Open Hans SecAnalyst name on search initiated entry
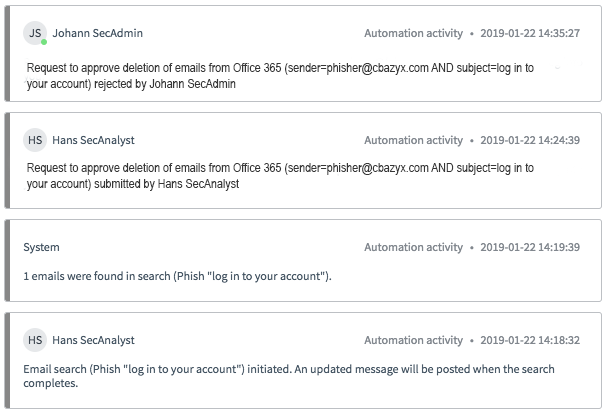The height and width of the screenshot is (411, 606). [x=93, y=340]
